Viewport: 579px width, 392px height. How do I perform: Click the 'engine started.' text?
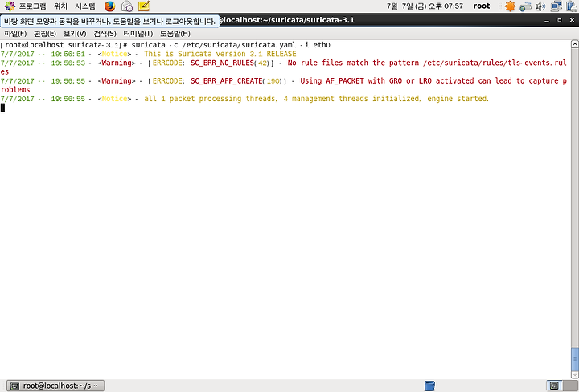[x=458, y=99]
